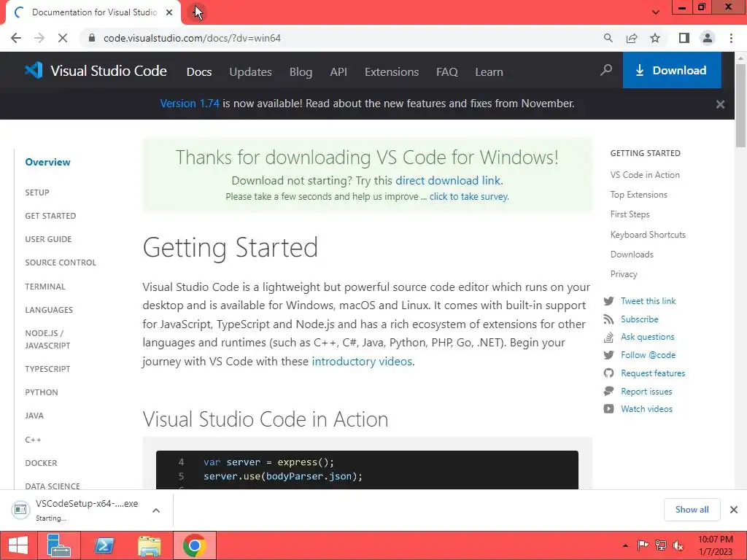Jump to VS Code in Action

[645, 175]
